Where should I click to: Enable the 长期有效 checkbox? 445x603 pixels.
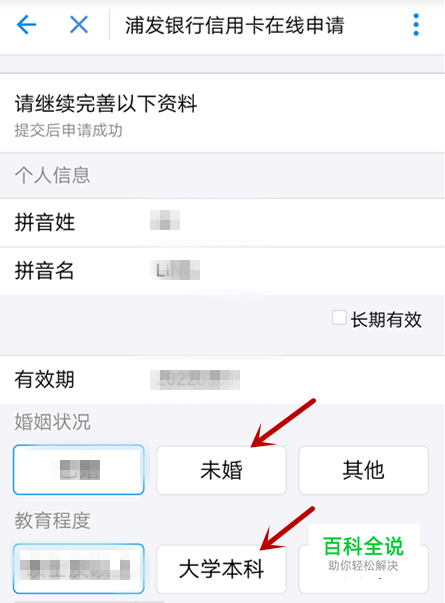tap(339, 318)
